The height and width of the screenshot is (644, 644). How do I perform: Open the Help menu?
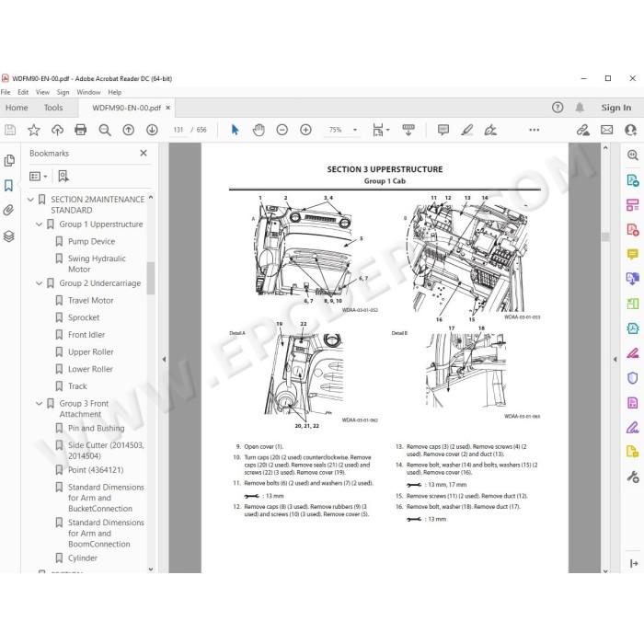pyautogui.click(x=115, y=92)
